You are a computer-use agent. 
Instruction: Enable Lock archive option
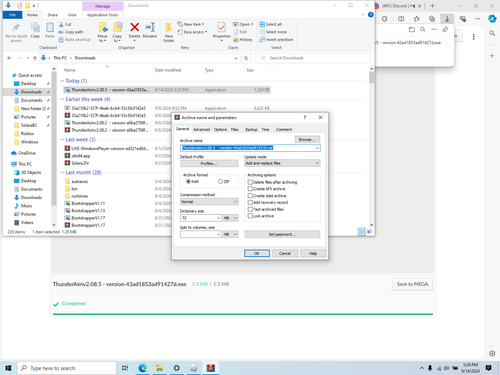pyautogui.click(x=250, y=216)
